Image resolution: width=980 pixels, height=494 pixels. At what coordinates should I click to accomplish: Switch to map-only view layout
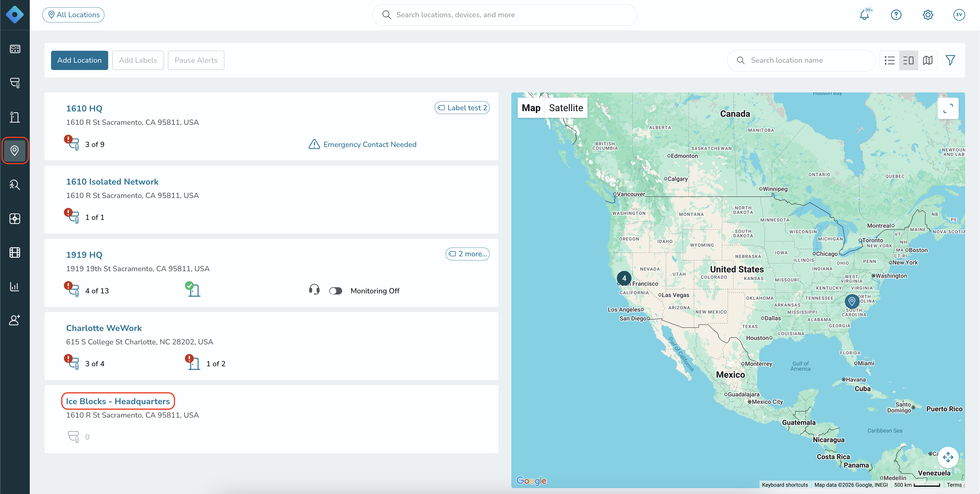pos(928,60)
